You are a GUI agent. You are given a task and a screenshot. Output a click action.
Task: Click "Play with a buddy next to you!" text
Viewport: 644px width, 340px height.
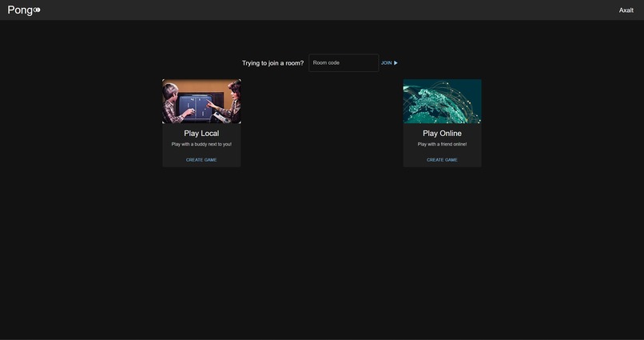201,144
